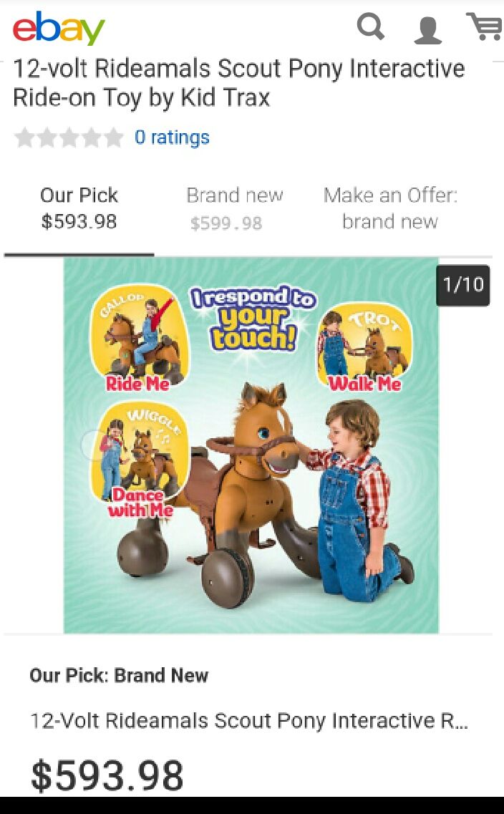Tap the gray star rating icons

pos(69,137)
